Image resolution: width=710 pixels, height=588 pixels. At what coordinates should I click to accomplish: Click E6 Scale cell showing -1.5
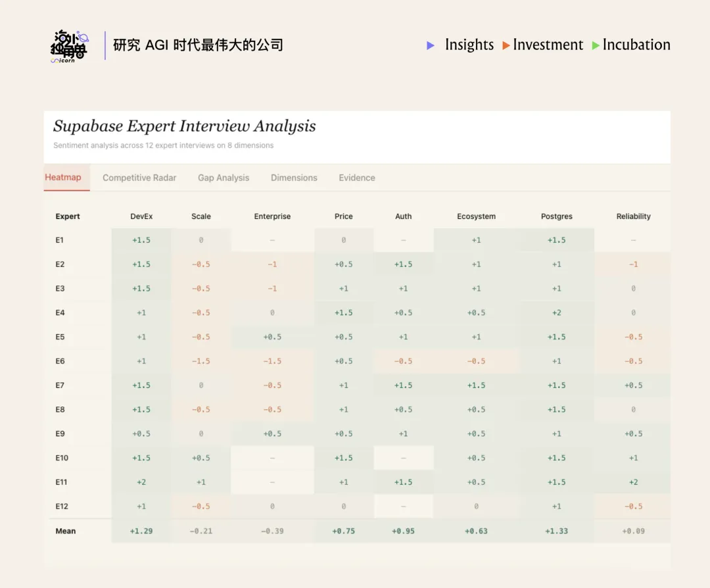tap(201, 361)
